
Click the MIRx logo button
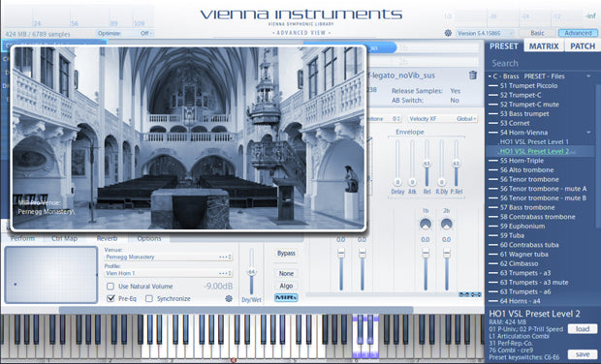click(x=286, y=297)
